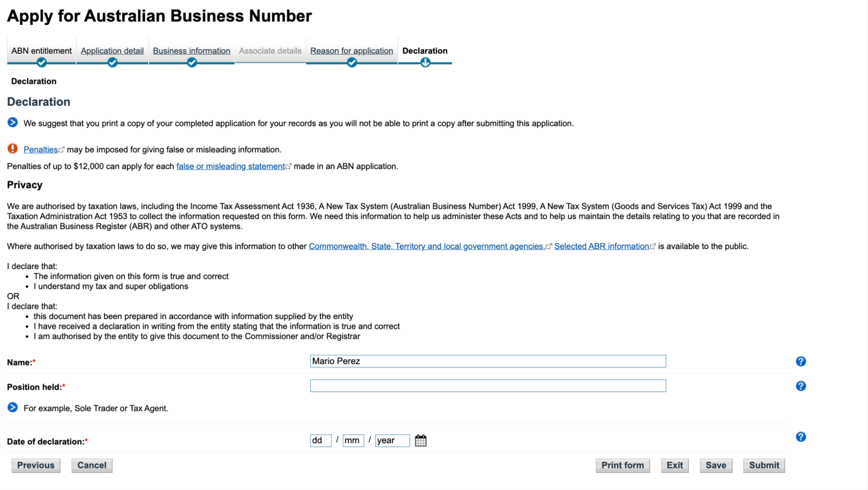Click the orange penalties warning icon
The image size is (868, 490).
click(x=13, y=149)
